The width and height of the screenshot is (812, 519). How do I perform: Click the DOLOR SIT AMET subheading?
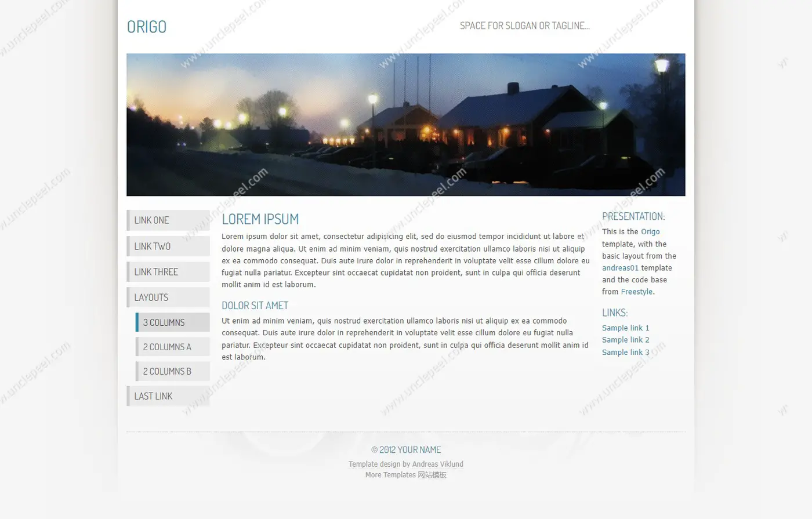coord(255,306)
